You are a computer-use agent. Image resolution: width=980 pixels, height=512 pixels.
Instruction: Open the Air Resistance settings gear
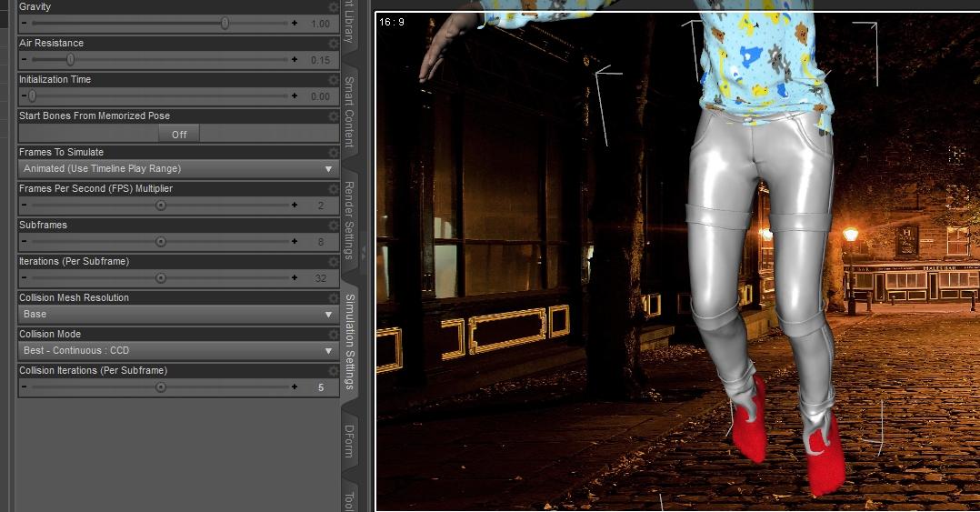point(333,43)
